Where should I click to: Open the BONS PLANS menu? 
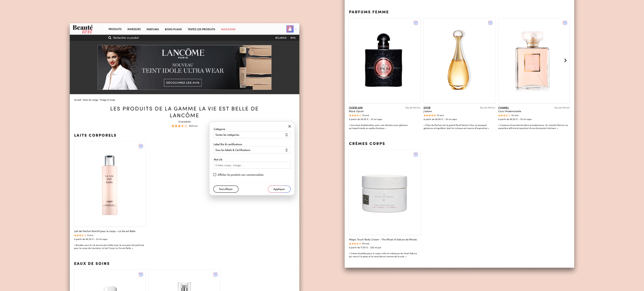[x=173, y=29]
